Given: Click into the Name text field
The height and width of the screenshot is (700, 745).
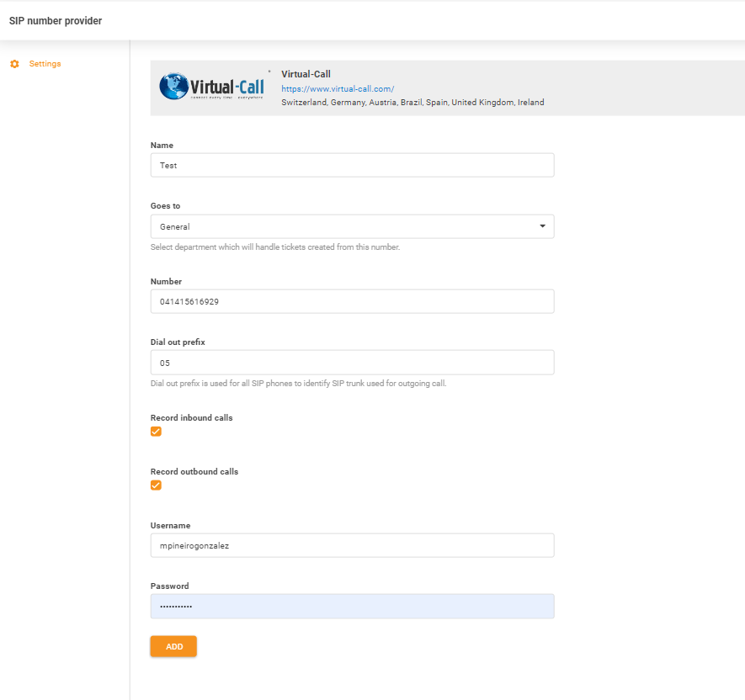Looking at the screenshot, I should (x=352, y=165).
